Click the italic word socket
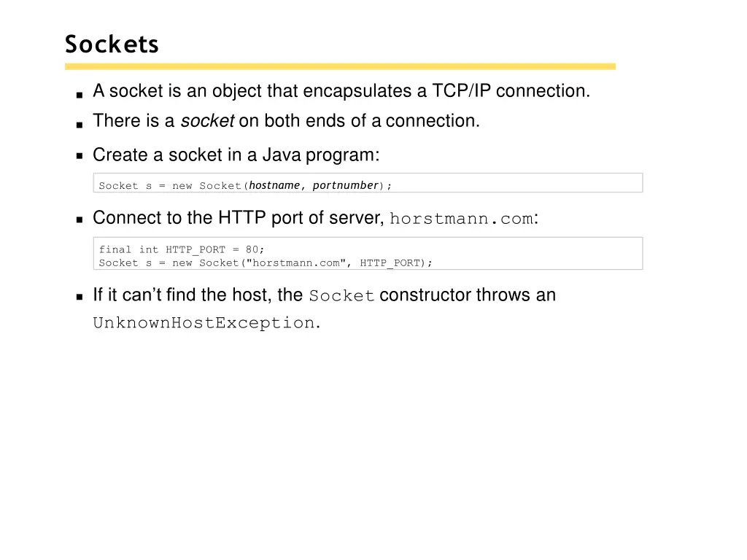747x560 pixels. click(x=207, y=121)
